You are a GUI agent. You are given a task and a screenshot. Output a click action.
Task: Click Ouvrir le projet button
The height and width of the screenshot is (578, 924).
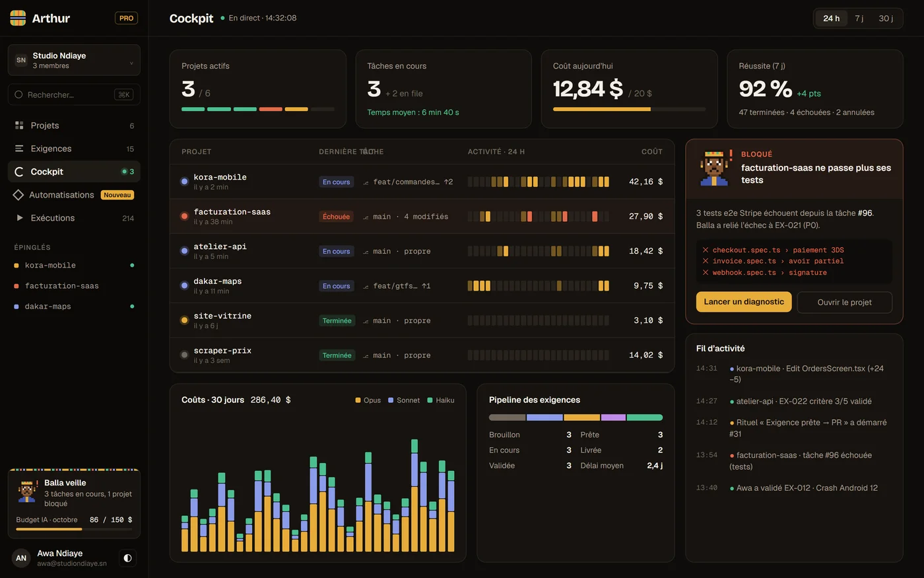tap(845, 303)
